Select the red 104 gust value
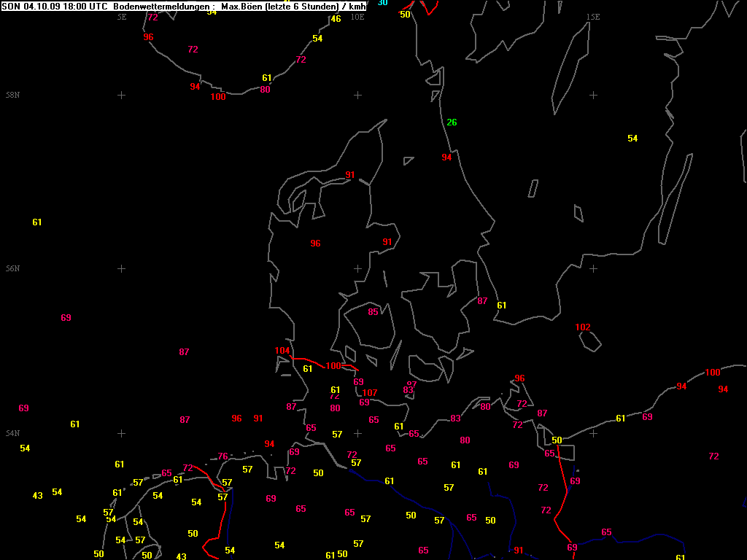The width and height of the screenshot is (747, 560). 282,351
